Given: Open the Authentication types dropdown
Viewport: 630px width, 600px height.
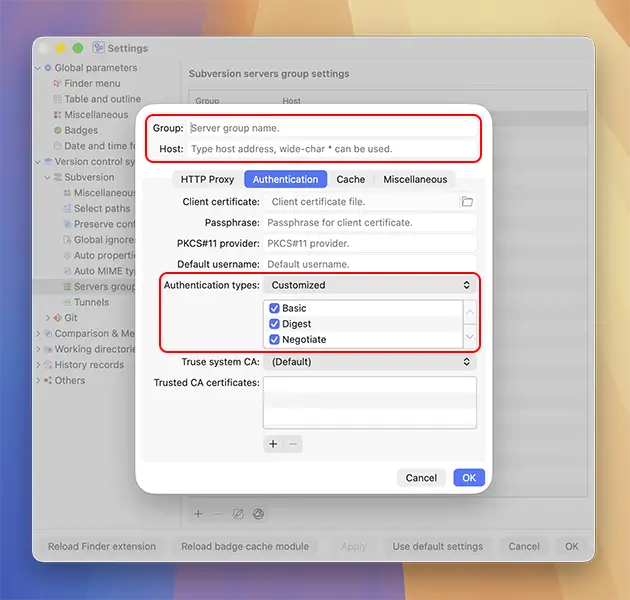Looking at the screenshot, I should [370, 285].
